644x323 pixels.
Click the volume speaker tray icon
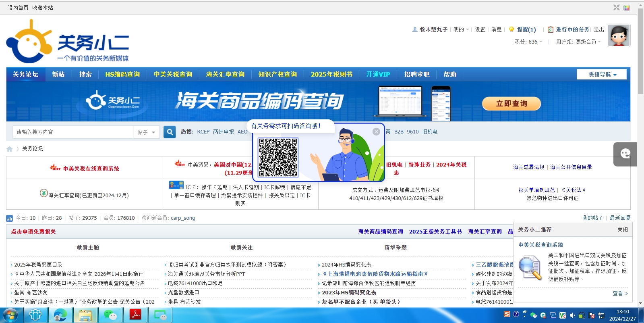pos(572,315)
